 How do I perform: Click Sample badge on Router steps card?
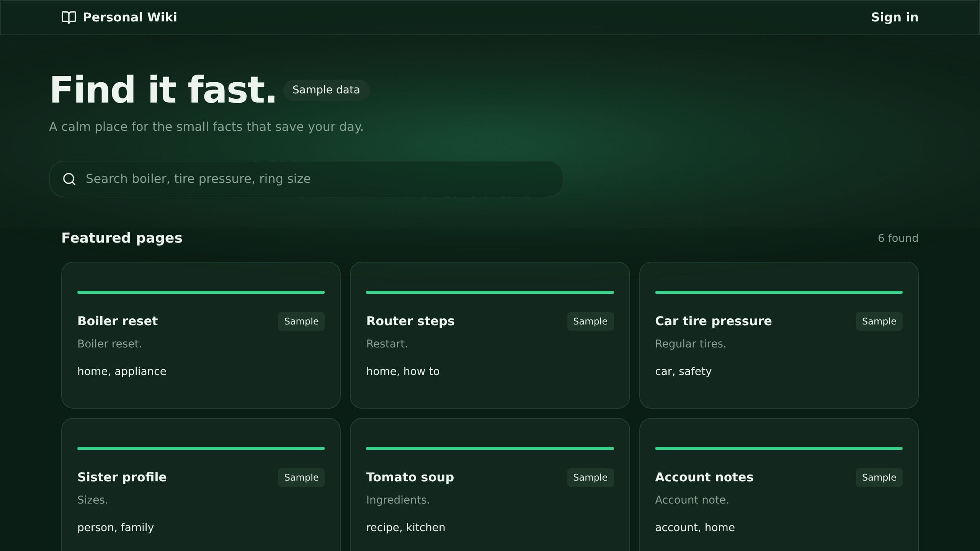pyautogui.click(x=590, y=321)
